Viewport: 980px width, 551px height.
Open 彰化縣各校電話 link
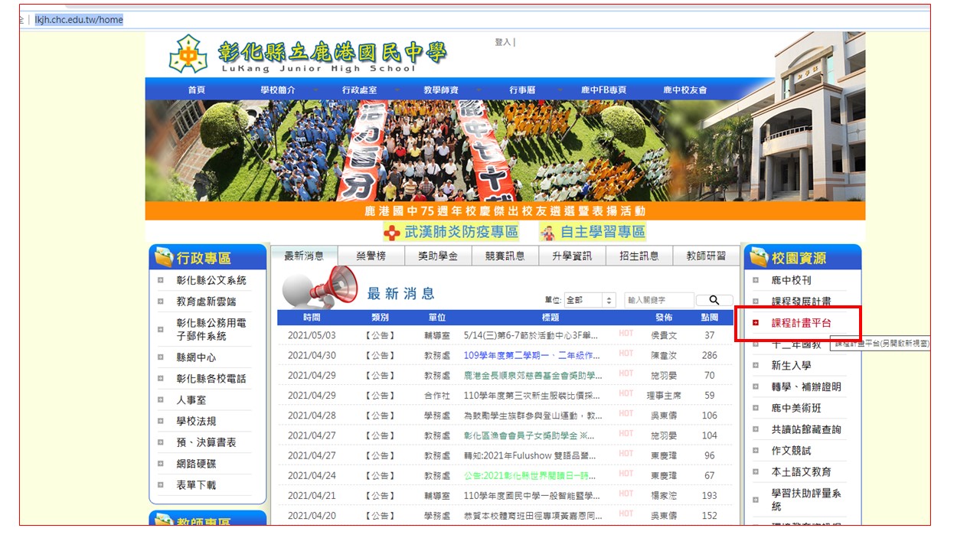[x=211, y=379]
